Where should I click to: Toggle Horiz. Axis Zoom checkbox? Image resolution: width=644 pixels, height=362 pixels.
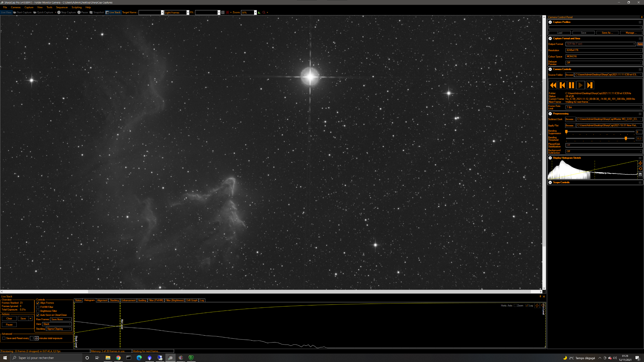[x=515, y=305]
